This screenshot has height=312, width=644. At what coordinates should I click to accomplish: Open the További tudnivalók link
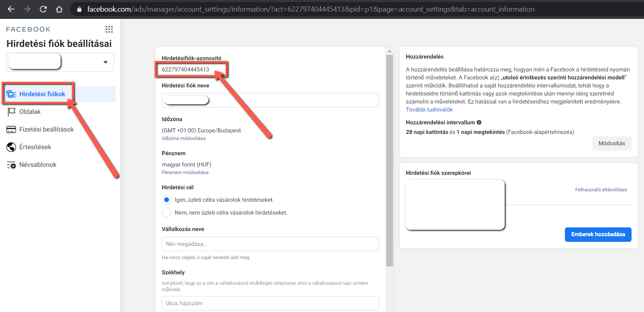point(429,109)
